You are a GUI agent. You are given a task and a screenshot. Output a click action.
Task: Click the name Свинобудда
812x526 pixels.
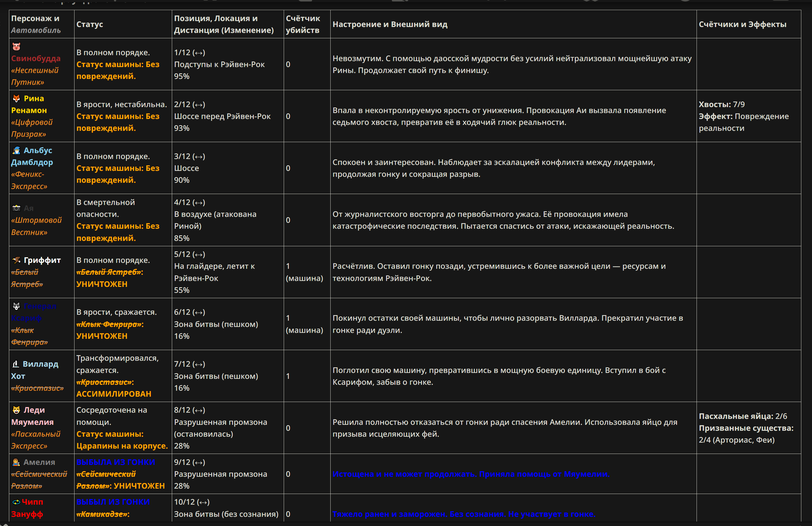point(36,59)
